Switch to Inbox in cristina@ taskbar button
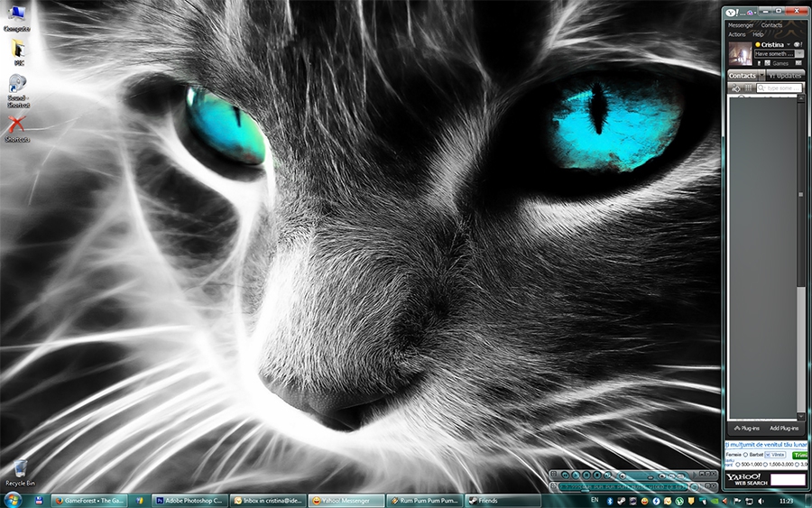 tap(268, 501)
